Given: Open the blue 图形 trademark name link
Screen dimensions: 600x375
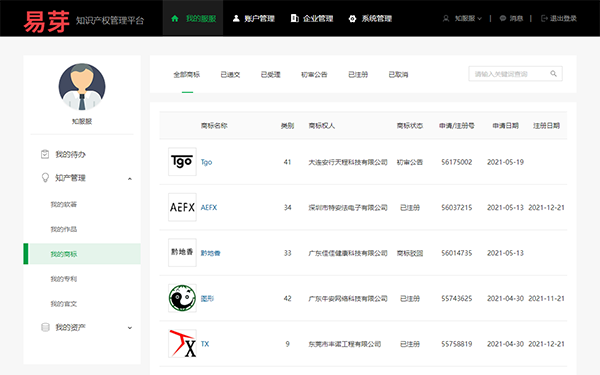Looking at the screenshot, I should 207,298.
